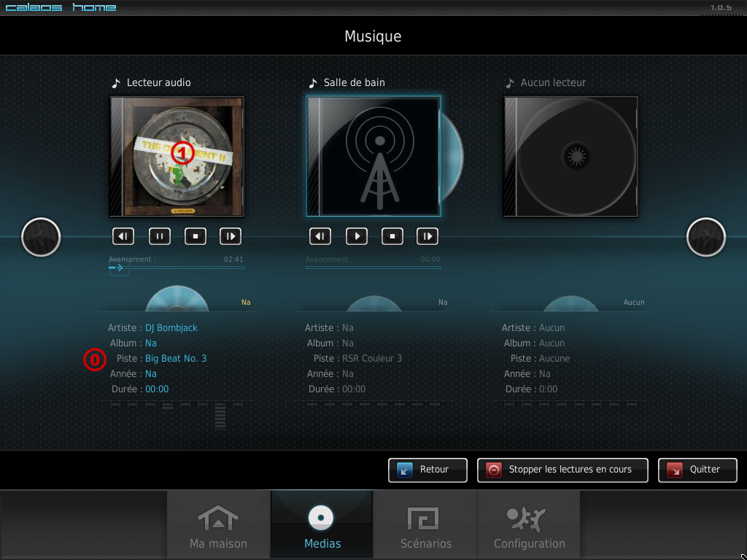Click the version number 1.0.5
The height and width of the screenshot is (560, 747).
(x=721, y=7)
